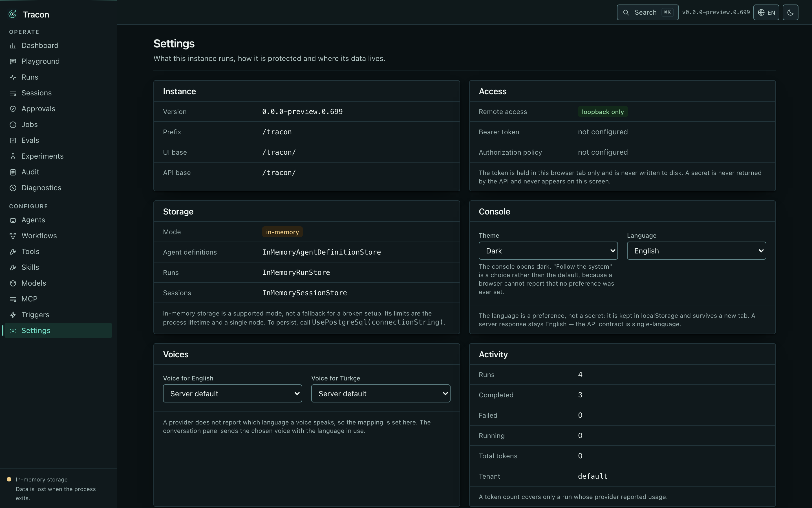Click the Triggers lightning icon

coord(13,315)
